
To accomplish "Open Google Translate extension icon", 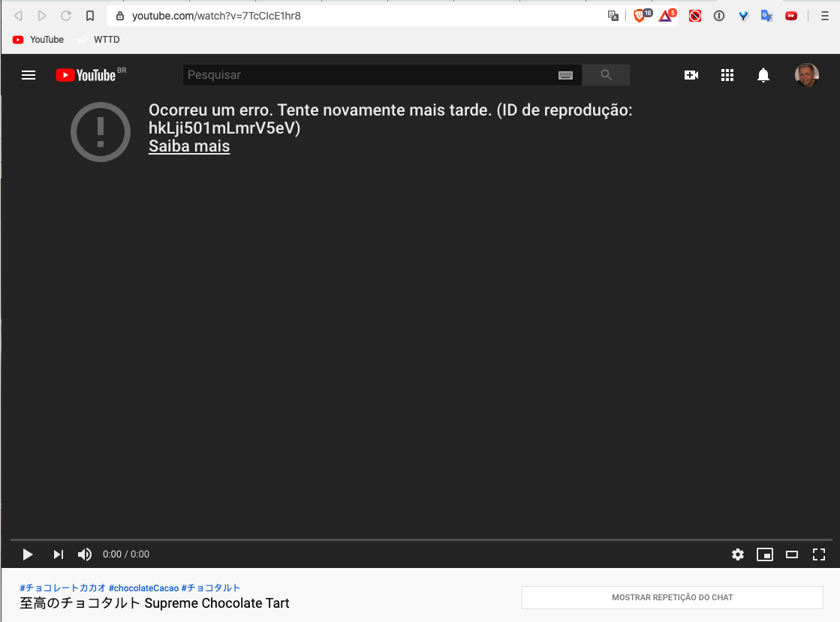I will click(766, 16).
